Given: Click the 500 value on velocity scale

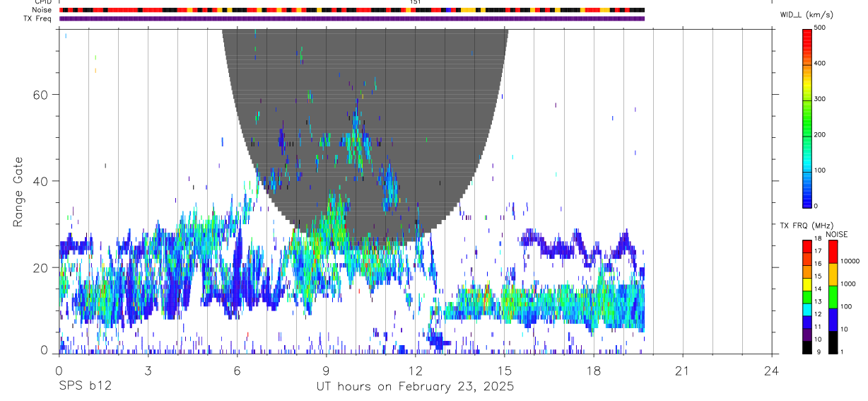Looking at the screenshot, I should click(821, 28).
